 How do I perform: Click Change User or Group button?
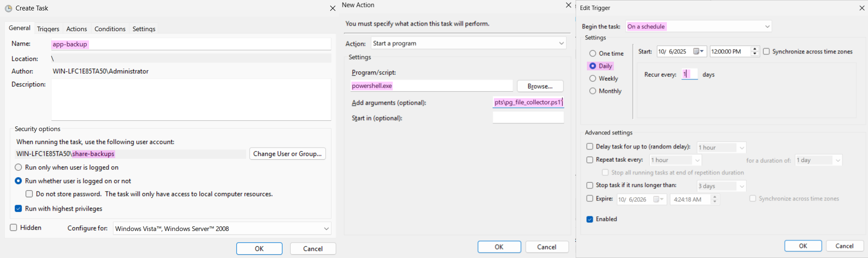click(x=287, y=154)
